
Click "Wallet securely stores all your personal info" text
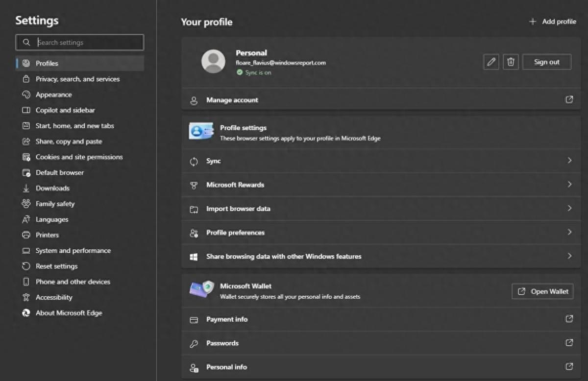290,297
